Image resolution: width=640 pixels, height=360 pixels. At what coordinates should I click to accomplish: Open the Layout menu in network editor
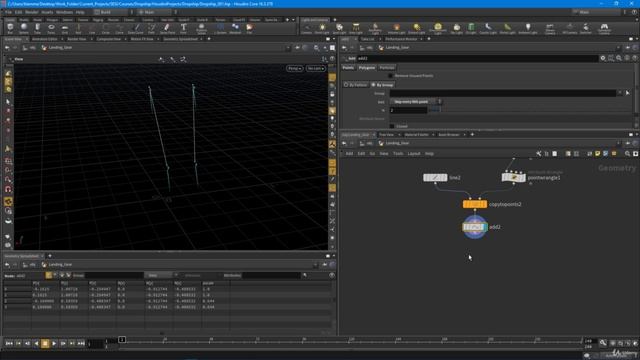coord(414,153)
